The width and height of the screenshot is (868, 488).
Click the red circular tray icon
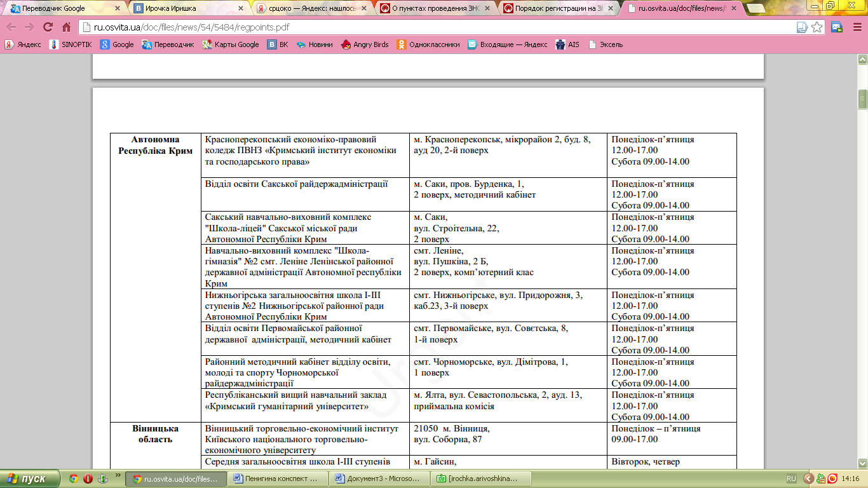tap(832, 478)
